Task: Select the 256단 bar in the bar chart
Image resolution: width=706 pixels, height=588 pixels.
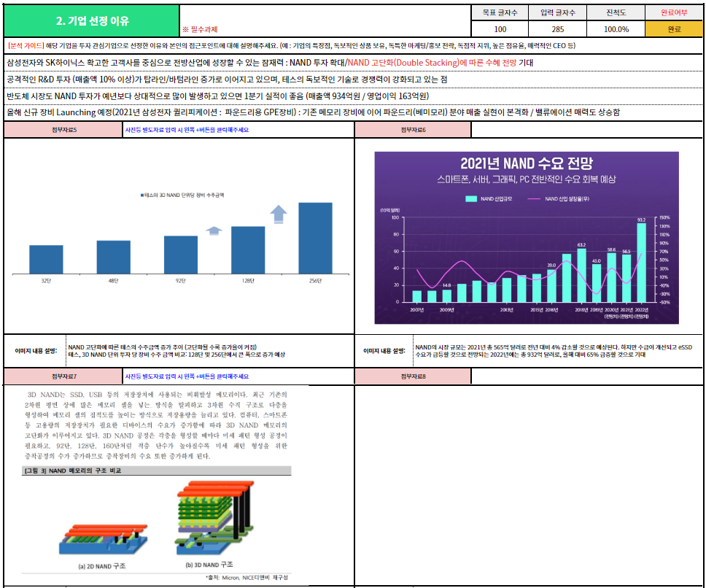Action: tap(315, 238)
